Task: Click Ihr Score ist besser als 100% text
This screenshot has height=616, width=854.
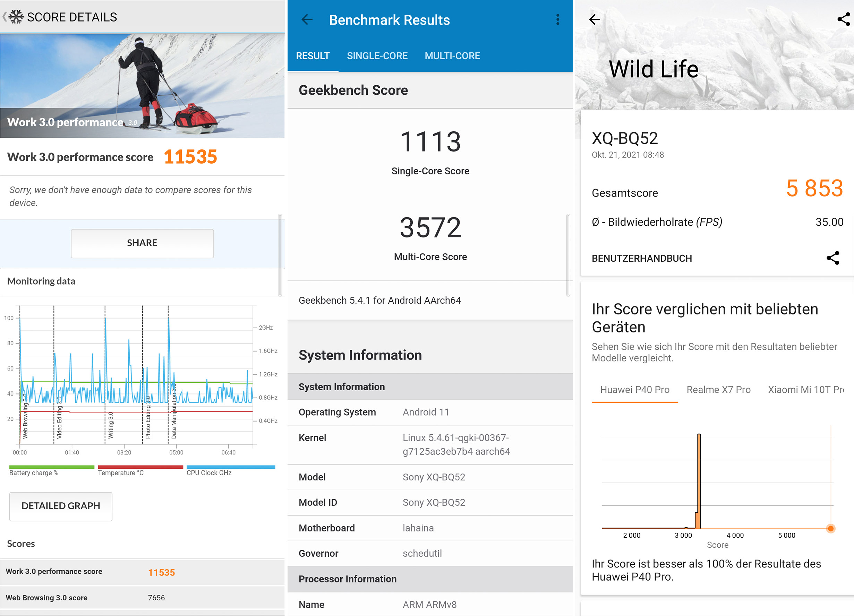Action: tap(706, 570)
